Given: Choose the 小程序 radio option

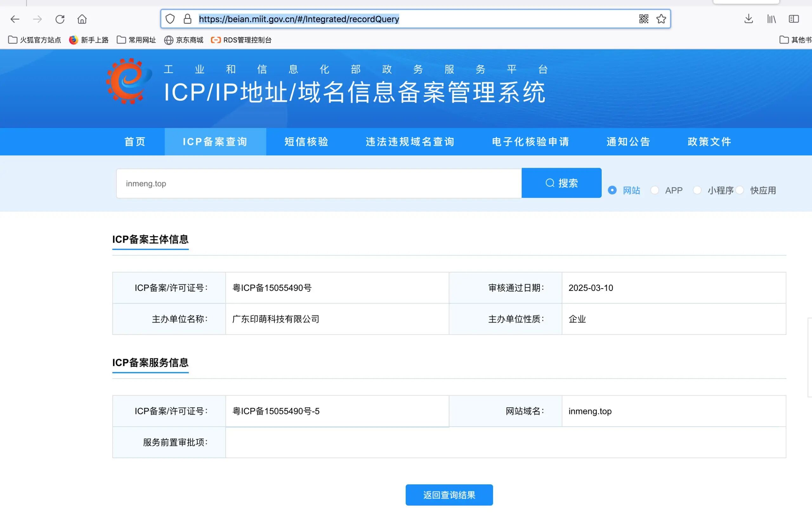Looking at the screenshot, I should pos(697,190).
